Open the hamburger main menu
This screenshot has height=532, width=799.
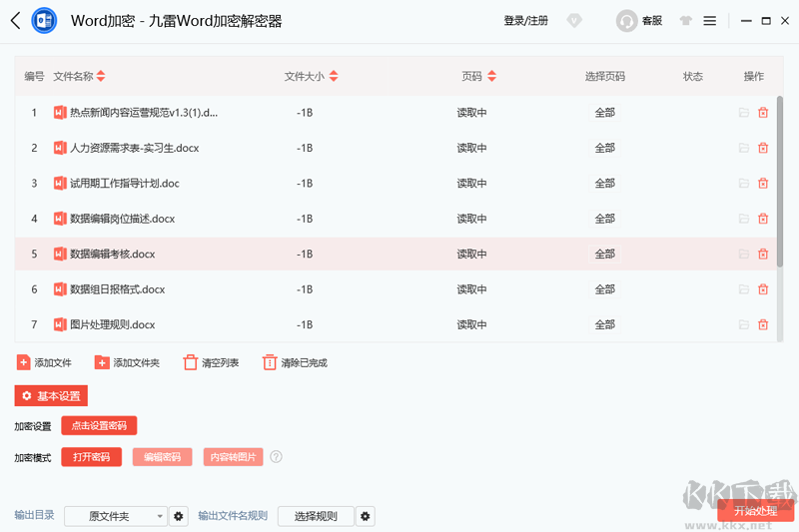click(710, 21)
